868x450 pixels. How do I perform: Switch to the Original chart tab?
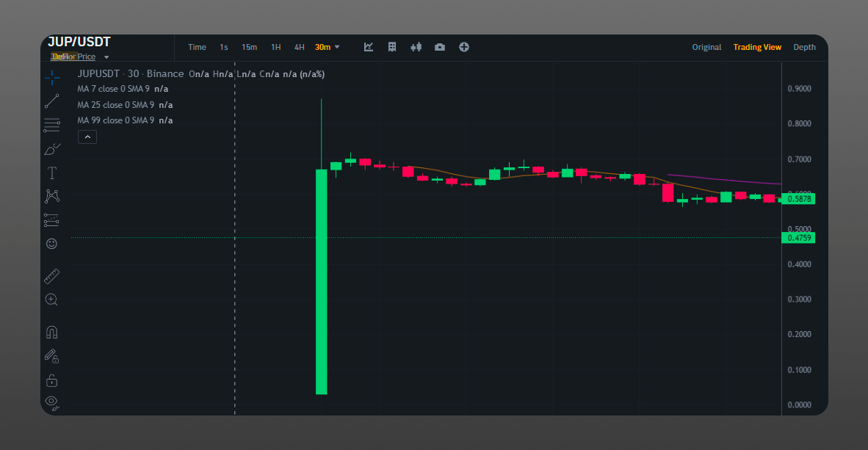[x=706, y=47]
